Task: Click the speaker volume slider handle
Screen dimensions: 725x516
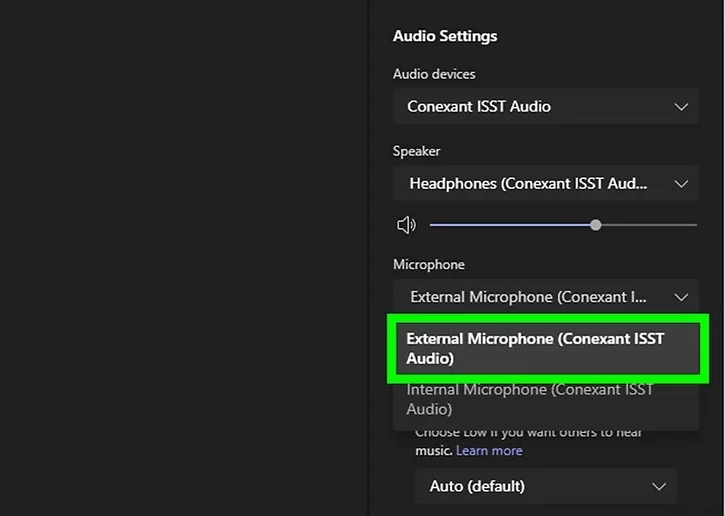Action: pos(596,225)
